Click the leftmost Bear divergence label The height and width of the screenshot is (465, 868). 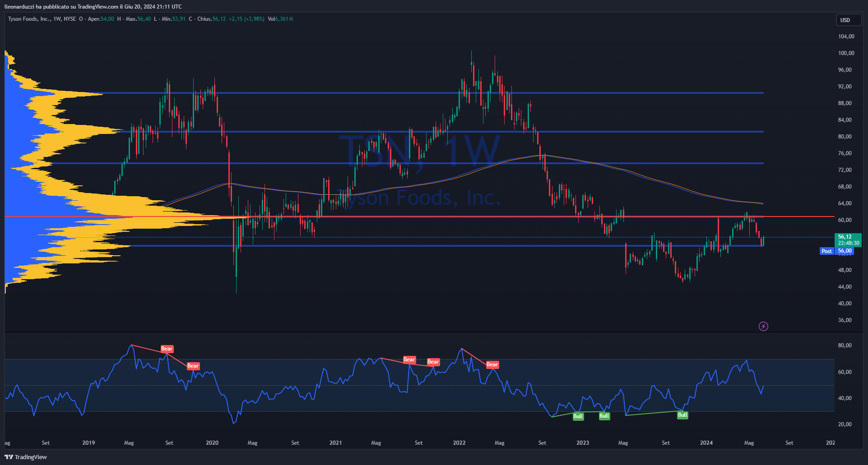[x=167, y=349]
